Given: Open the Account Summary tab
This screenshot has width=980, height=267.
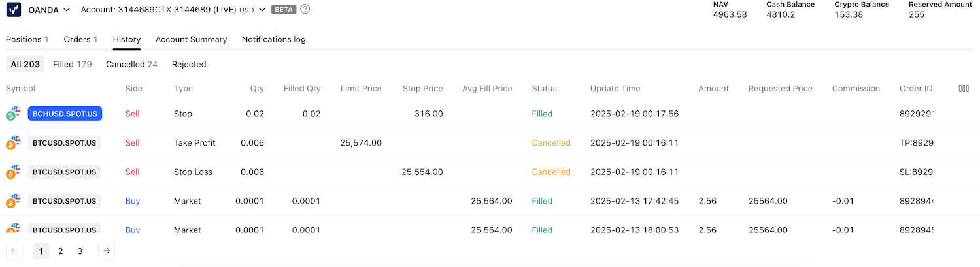Looking at the screenshot, I should click(191, 39).
